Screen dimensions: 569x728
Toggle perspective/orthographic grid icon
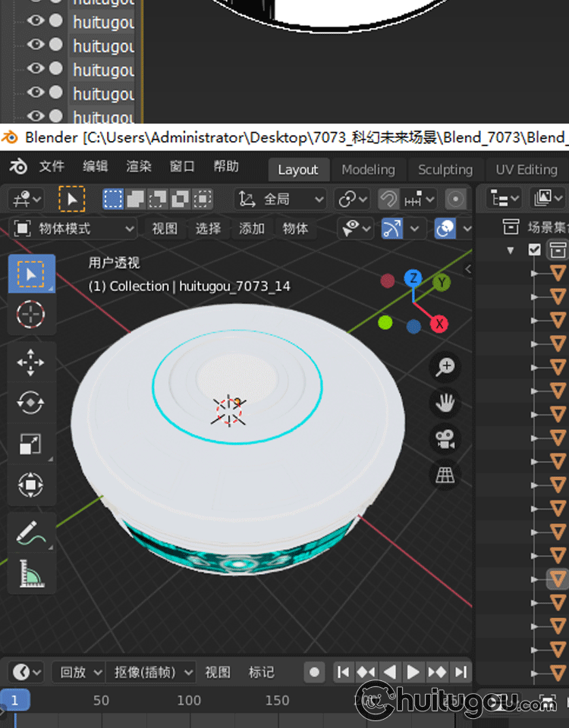click(x=445, y=475)
